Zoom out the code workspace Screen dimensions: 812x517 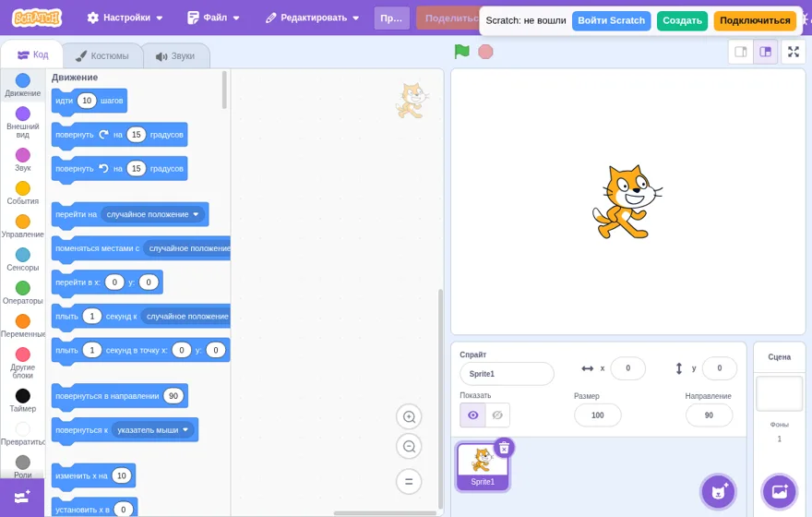[x=409, y=447]
